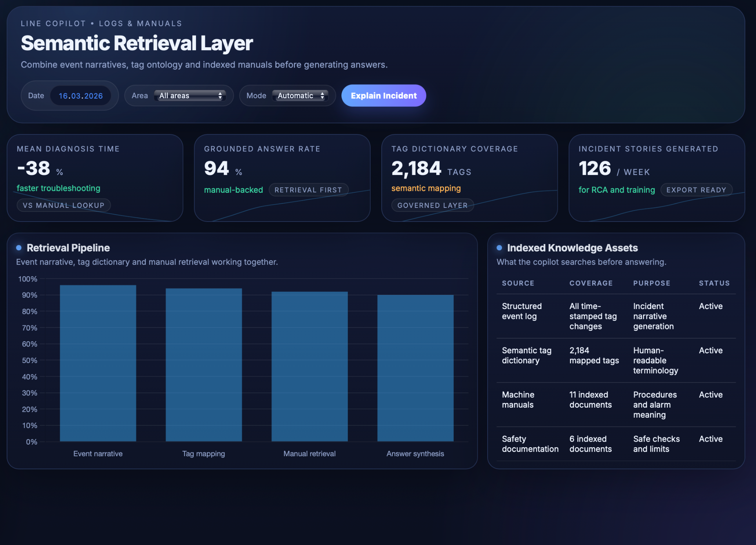
Task: Click the stepper arrows on Mode selector
Action: (x=322, y=96)
